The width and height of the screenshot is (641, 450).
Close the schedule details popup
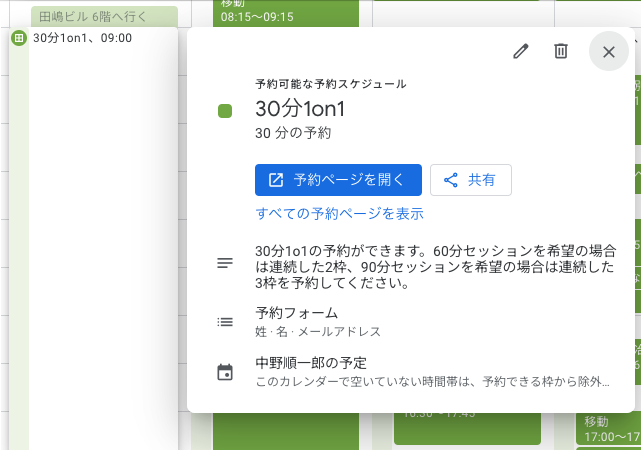[609, 51]
